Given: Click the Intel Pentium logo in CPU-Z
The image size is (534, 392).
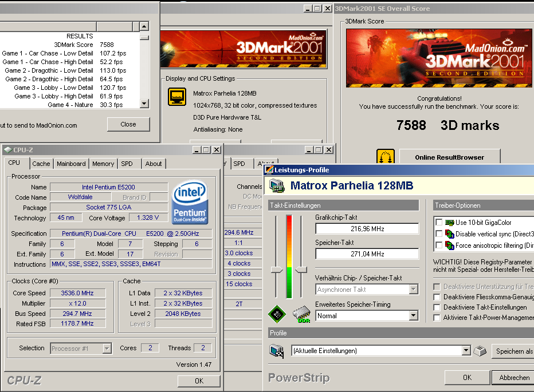Looking at the screenshot, I should tap(190, 202).
